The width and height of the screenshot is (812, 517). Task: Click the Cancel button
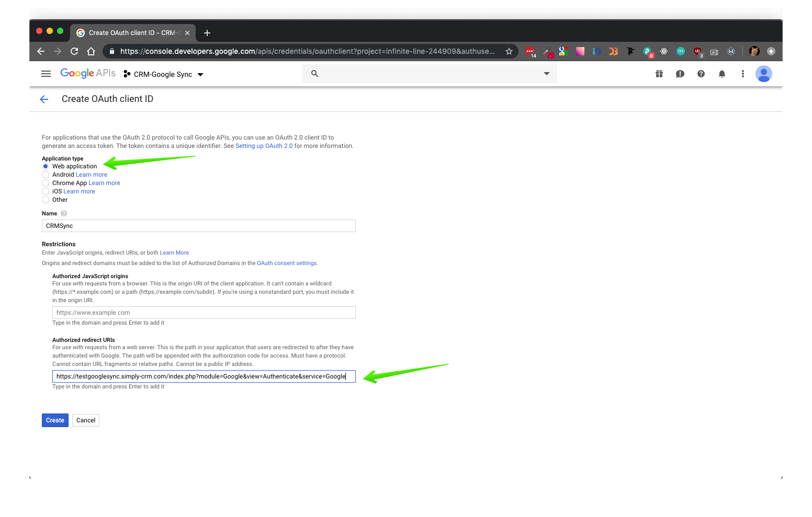coord(86,420)
